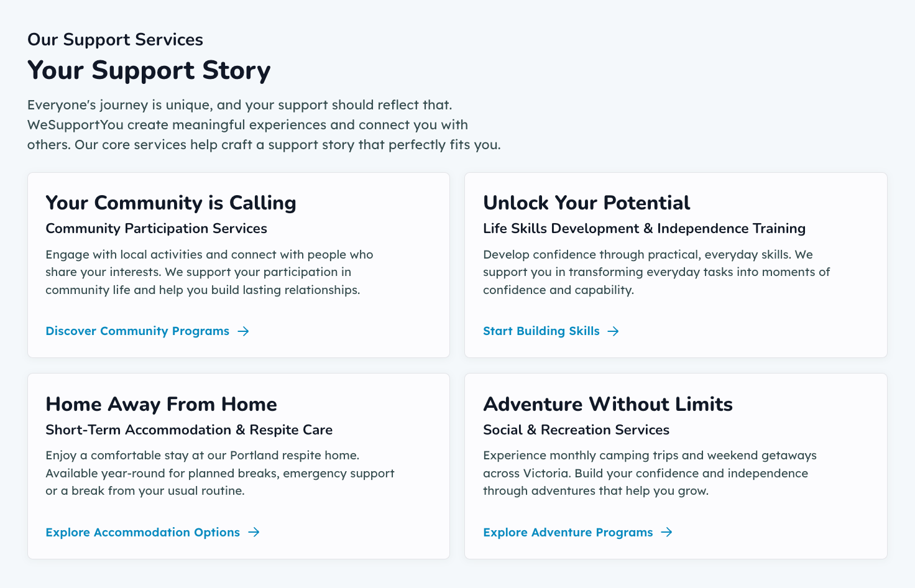Follow the Start Building Skills link
The image size is (915, 588).
click(551, 331)
